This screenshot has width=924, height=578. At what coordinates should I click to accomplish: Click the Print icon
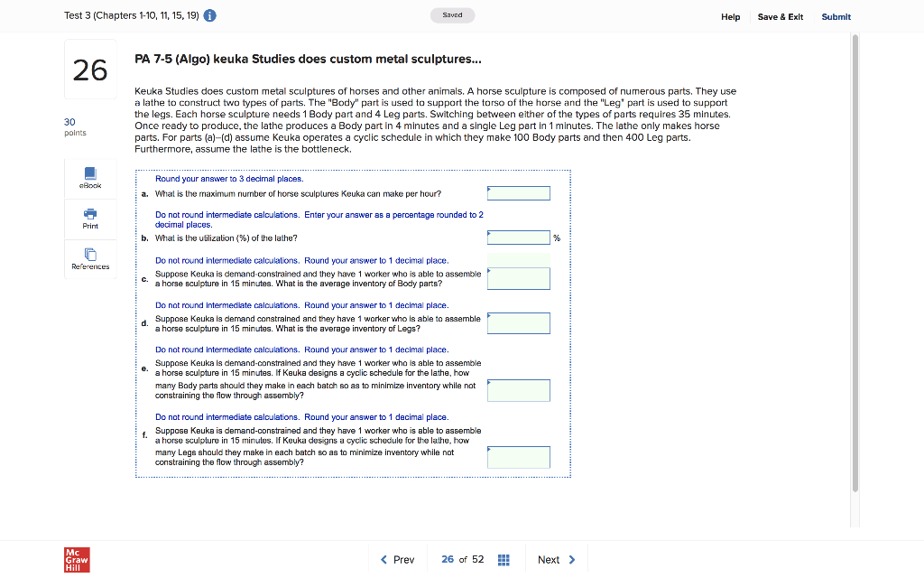90,213
